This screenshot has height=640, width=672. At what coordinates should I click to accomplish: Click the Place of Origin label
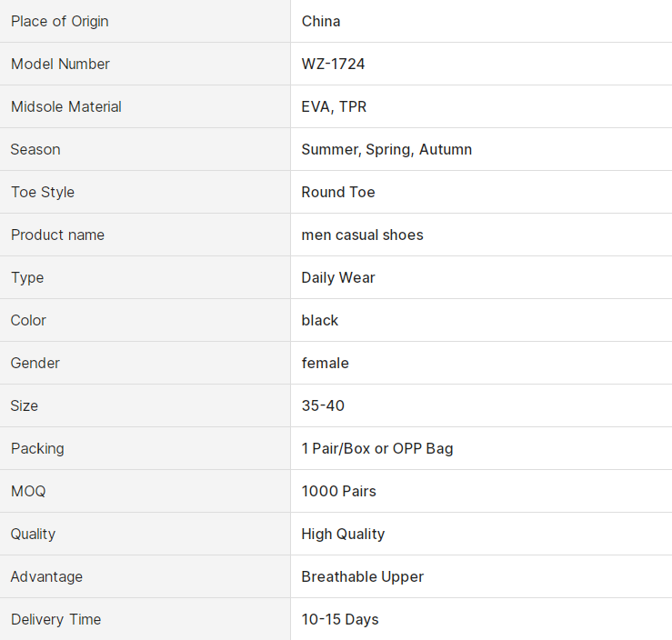[x=59, y=21]
